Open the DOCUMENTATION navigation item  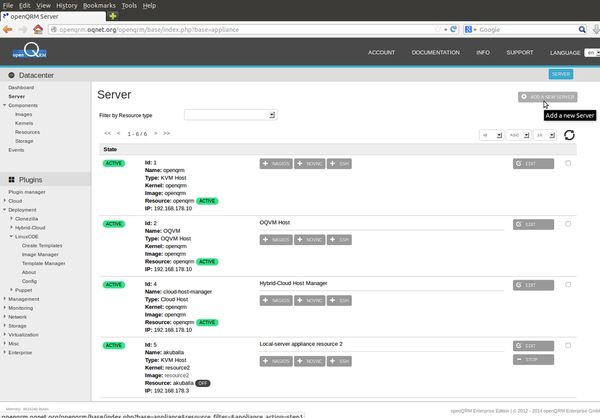click(x=435, y=52)
